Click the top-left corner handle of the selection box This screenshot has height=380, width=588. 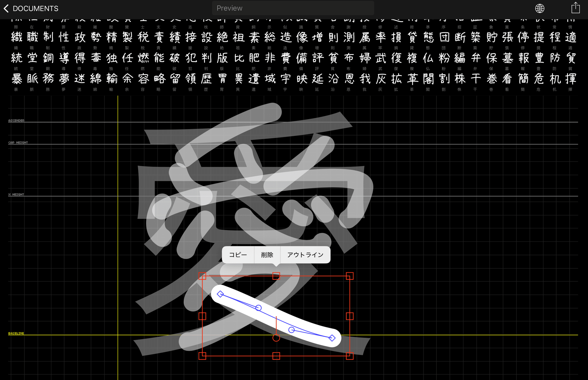pos(203,276)
